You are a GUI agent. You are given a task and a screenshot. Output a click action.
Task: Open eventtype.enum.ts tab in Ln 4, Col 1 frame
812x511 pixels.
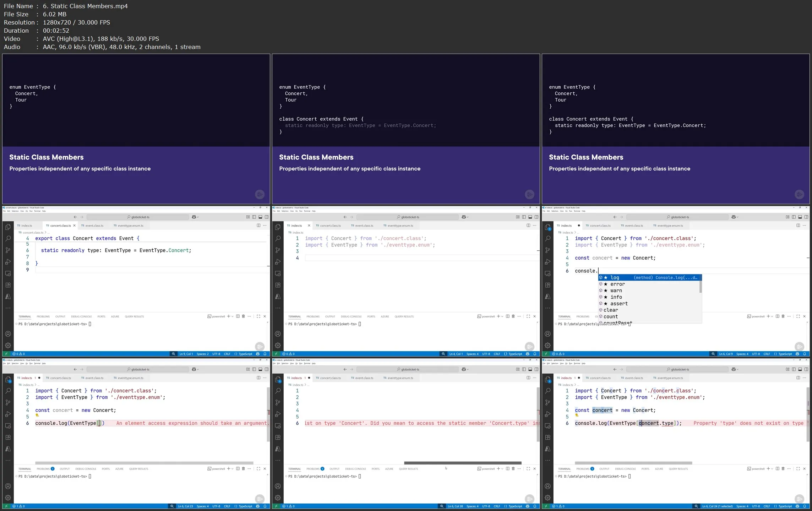point(398,225)
